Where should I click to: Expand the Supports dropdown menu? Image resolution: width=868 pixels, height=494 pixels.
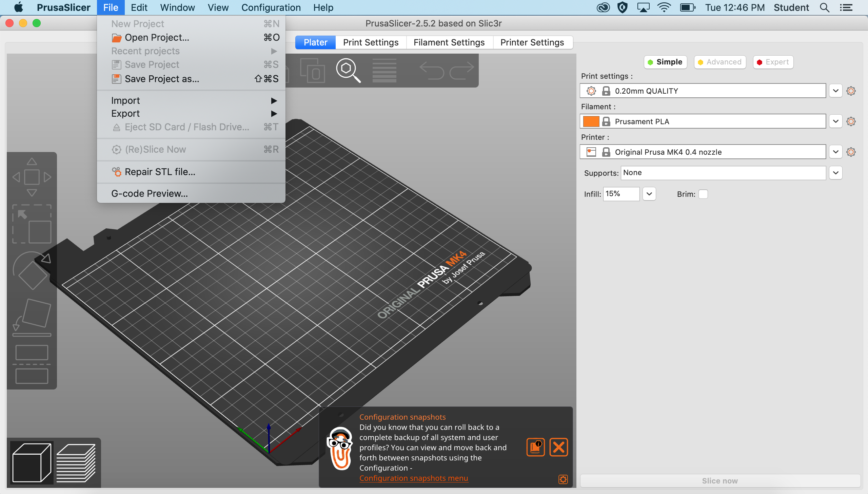click(x=835, y=172)
